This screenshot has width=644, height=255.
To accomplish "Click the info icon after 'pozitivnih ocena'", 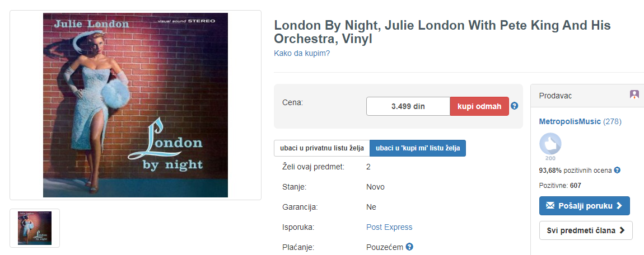I will point(617,170).
